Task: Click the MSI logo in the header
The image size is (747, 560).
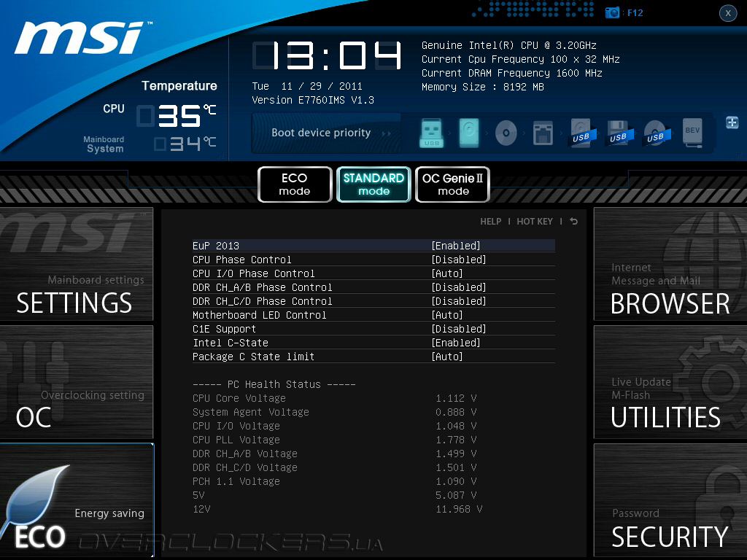Action: (82, 38)
